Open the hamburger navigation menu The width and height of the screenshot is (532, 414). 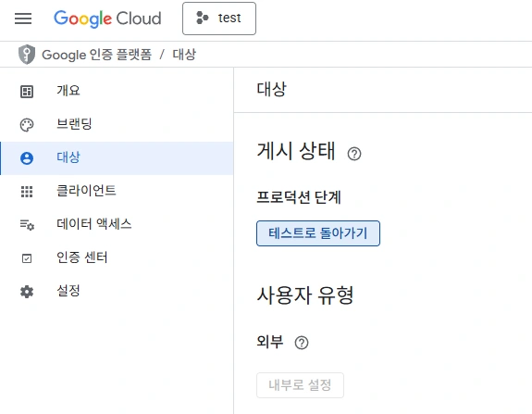tap(23, 19)
